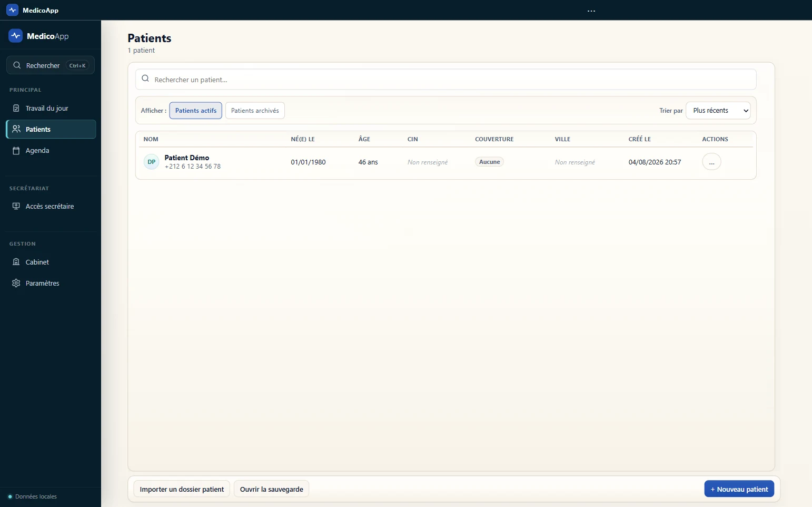Click the ÂGE column header

(x=364, y=139)
